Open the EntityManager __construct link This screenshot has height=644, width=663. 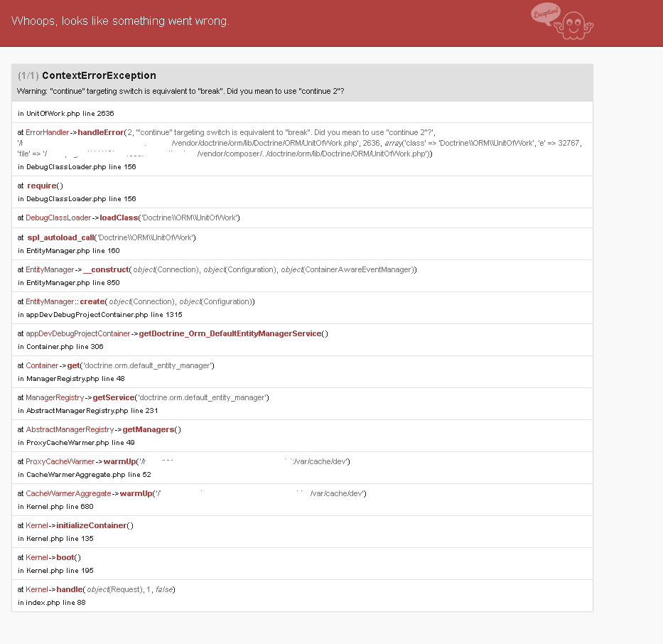click(x=107, y=269)
